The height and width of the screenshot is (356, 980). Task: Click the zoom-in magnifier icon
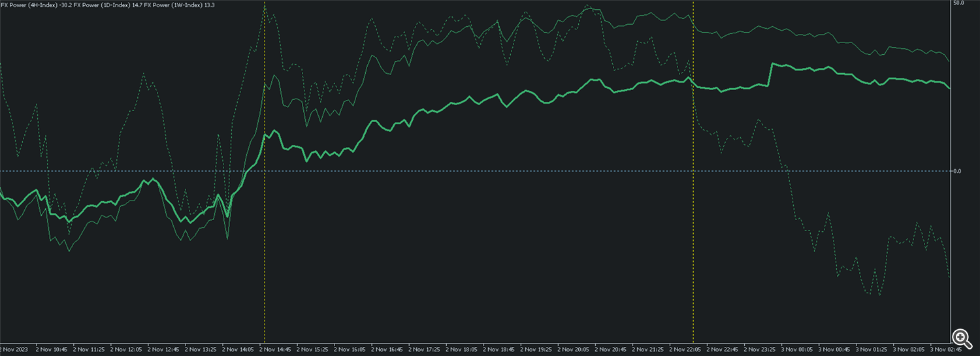click(961, 338)
